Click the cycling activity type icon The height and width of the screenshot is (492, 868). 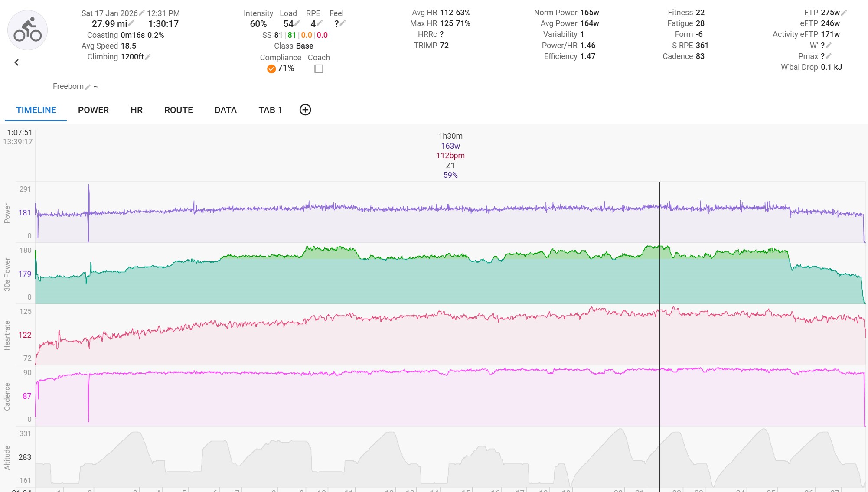(x=27, y=30)
